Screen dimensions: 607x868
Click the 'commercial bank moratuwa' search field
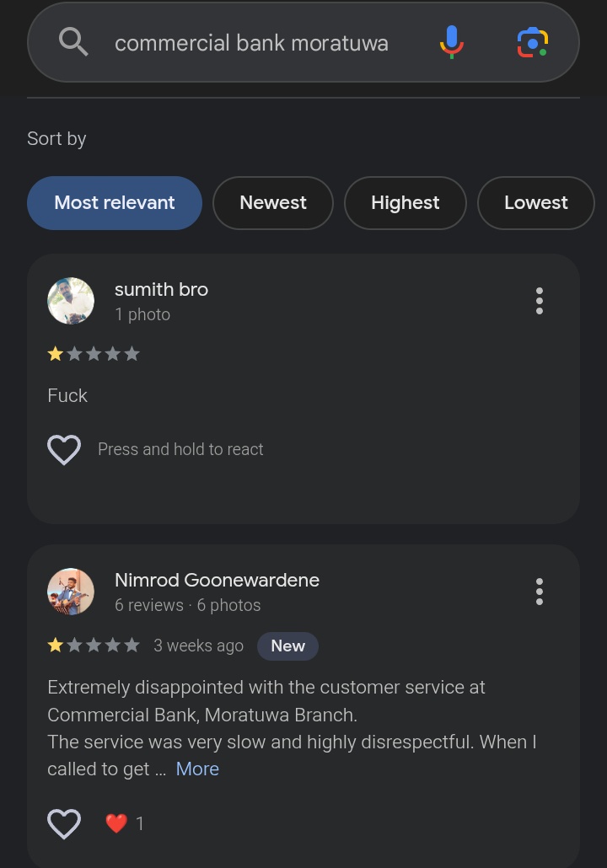click(251, 43)
